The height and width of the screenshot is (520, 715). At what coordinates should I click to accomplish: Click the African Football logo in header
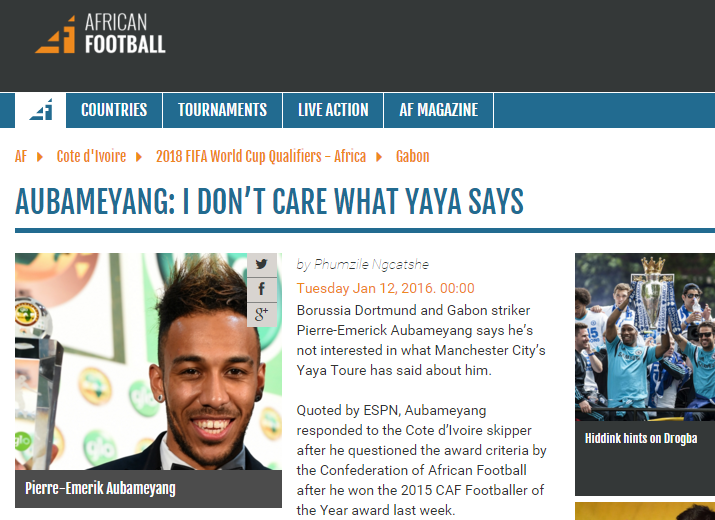tap(100, 34)
